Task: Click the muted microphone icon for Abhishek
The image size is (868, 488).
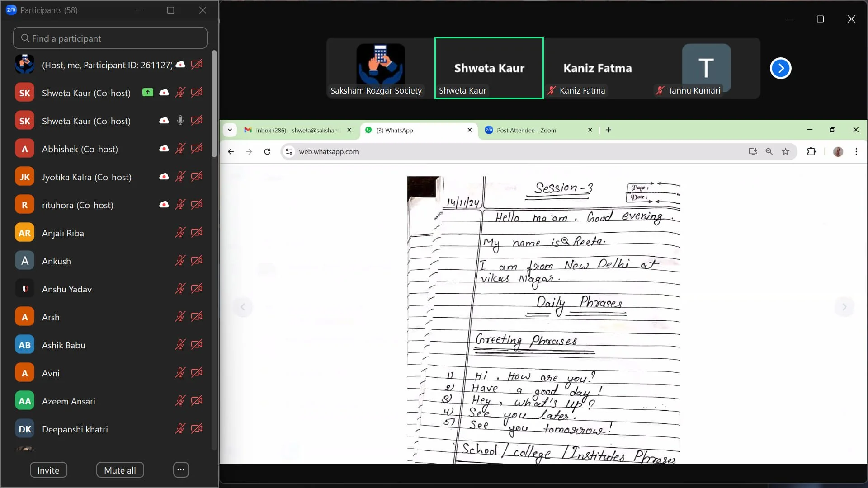Action: click(180, 149)
